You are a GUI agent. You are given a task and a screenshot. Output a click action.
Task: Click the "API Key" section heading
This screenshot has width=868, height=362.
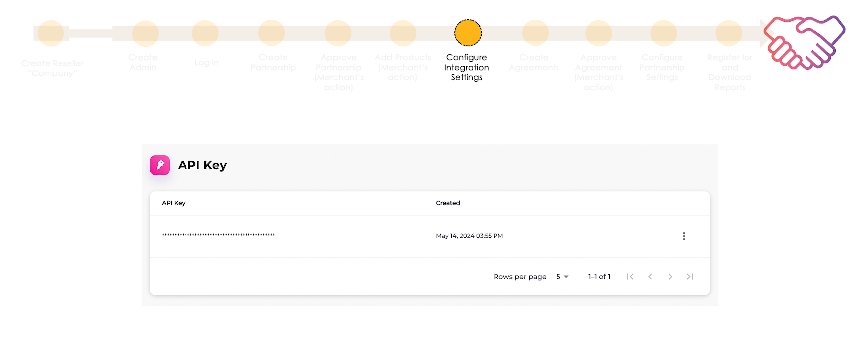tap(202, 165)
